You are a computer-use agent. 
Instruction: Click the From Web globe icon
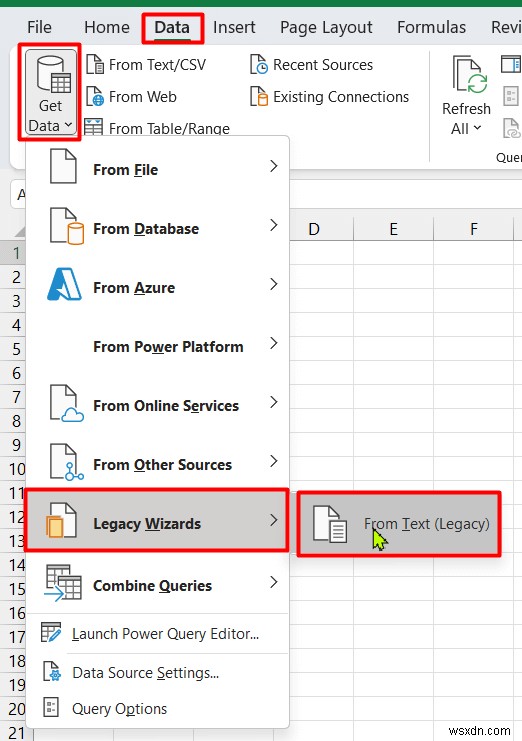tap(95, 96)
